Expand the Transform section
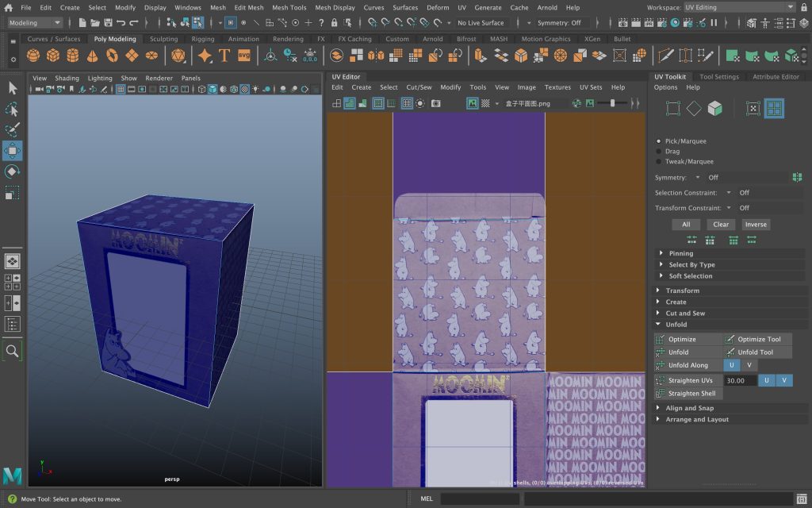812x508 pixels. pos(729,291)
